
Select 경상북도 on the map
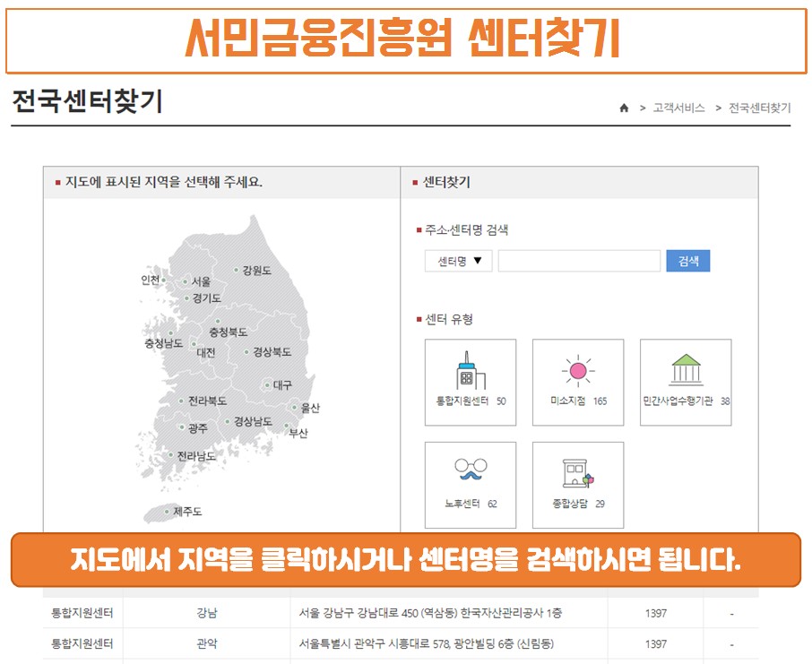272,352
